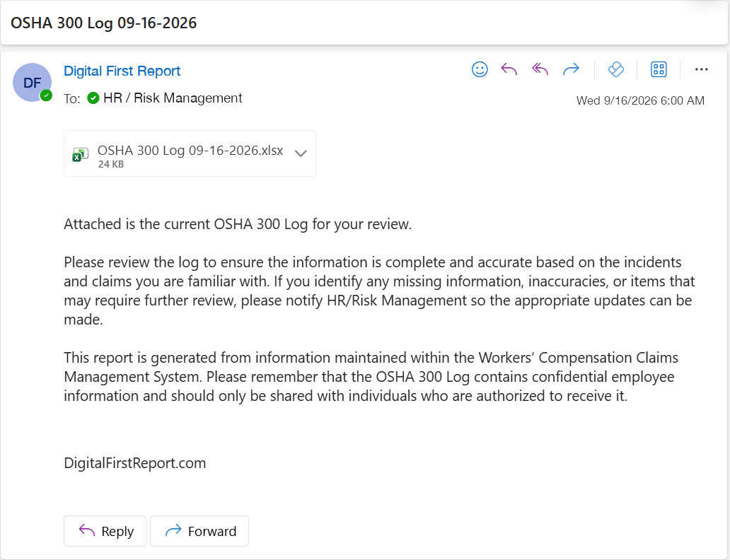Click the Reply button below the message
730x560 pixels.
(x=105, y=531)
